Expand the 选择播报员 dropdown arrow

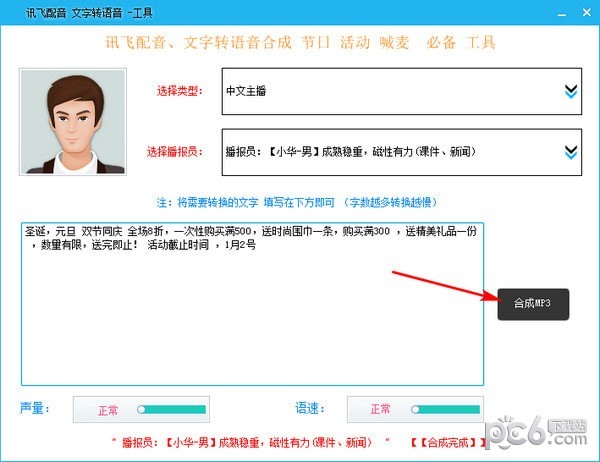point(571,152)
